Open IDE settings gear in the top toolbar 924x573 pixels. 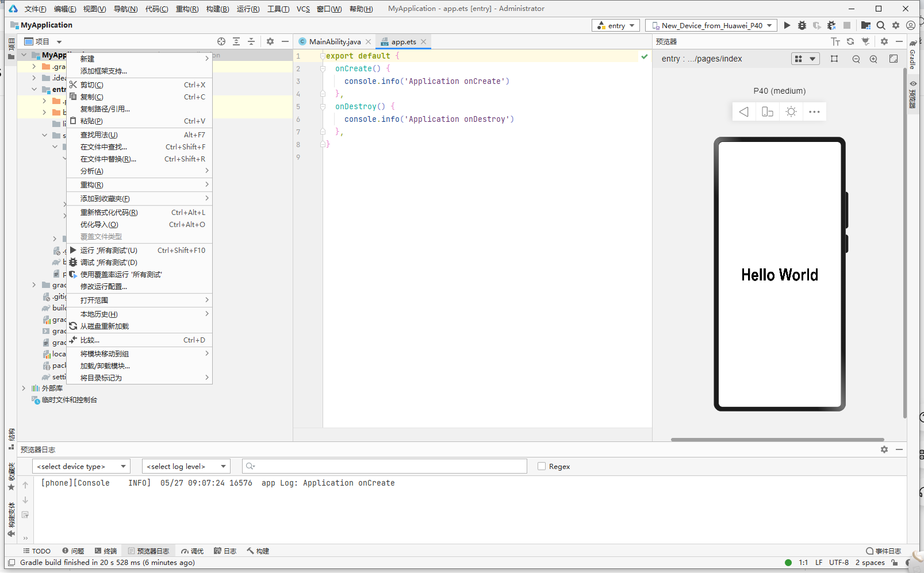click(x=896, y=25)
